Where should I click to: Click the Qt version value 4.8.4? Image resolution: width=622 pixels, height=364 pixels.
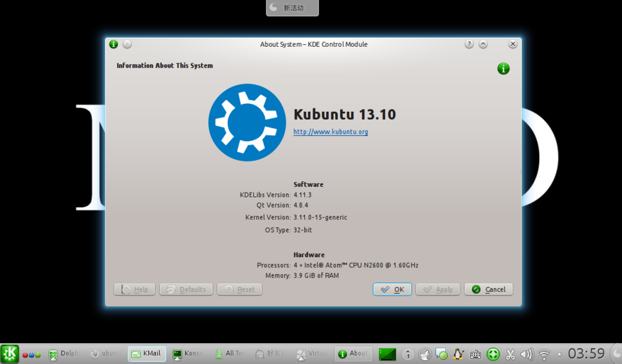(x=300, y=205)
